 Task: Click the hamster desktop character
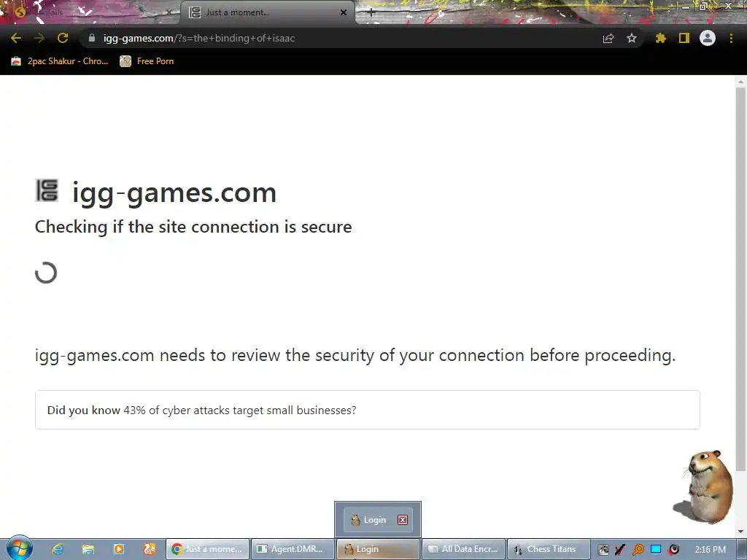[x=705, y=487]
